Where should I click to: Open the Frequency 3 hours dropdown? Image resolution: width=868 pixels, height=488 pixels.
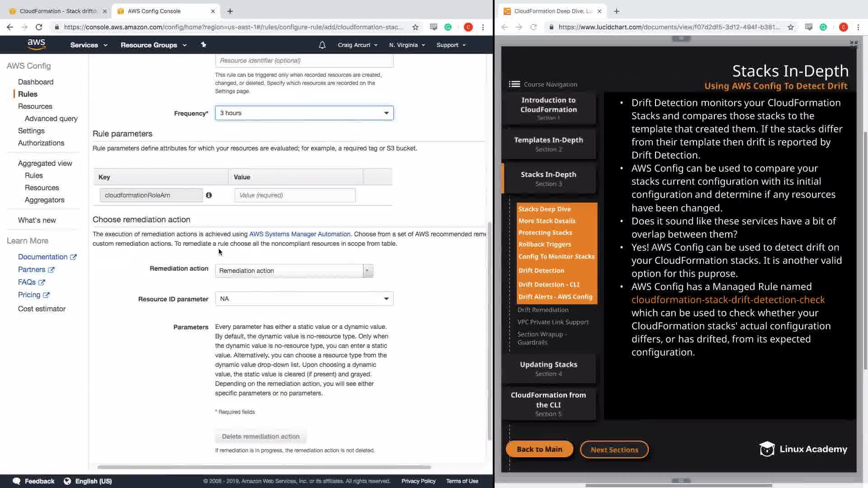pyautogui.click(x=304, y=113)
